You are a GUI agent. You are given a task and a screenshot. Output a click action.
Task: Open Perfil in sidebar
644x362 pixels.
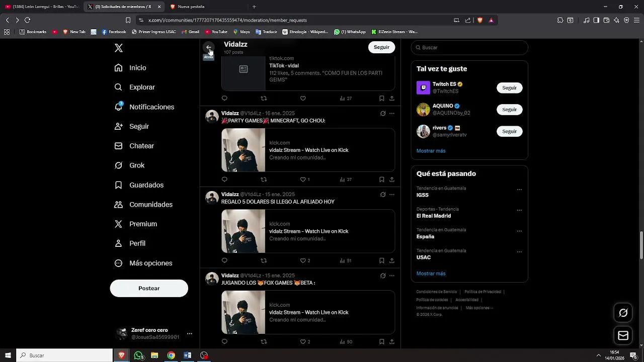pyautogui.click(x=130, y=243)
